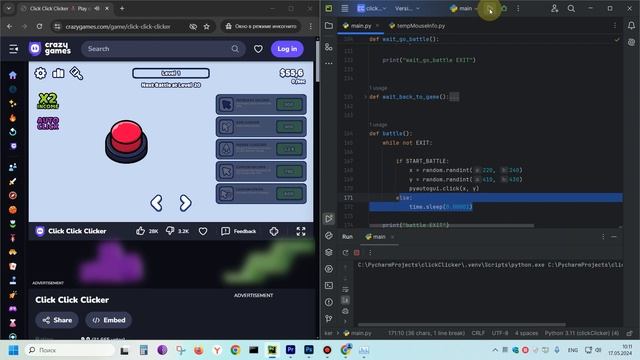Open the browser three-dot menu
The width and height of the screenshot is (640, 360).
[311, 27]
